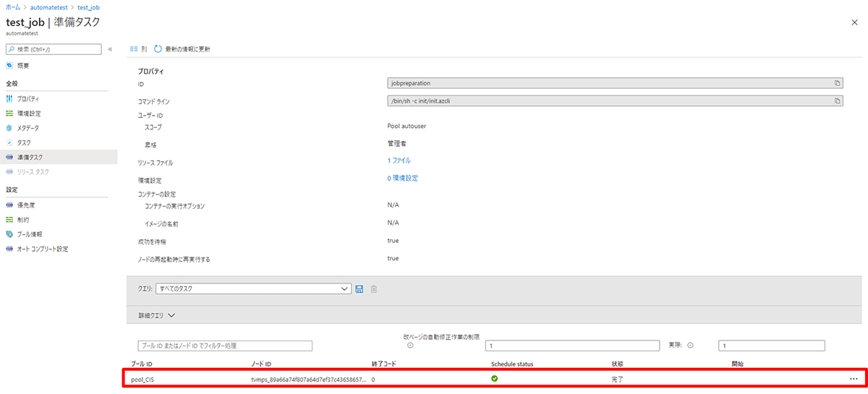Sort by プール ID column header
The height and width of the screenshot is (394, 868).
[142, 364]
